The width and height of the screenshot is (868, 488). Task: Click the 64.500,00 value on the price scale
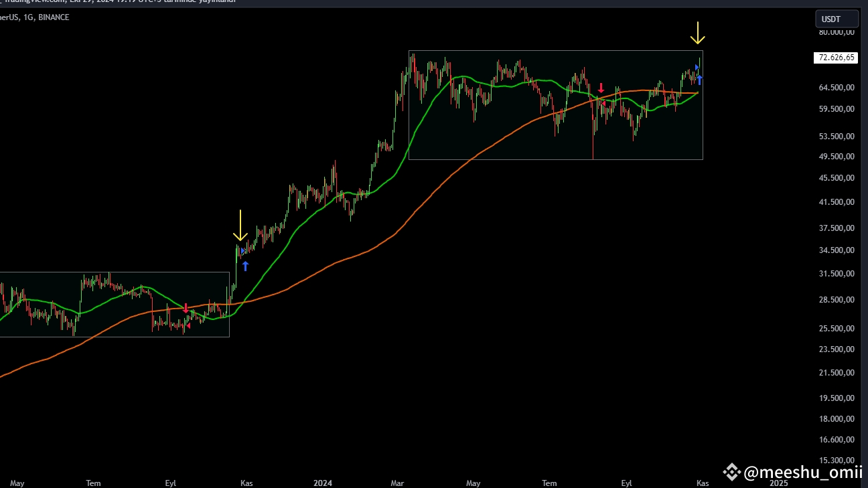tap(837, 87)
